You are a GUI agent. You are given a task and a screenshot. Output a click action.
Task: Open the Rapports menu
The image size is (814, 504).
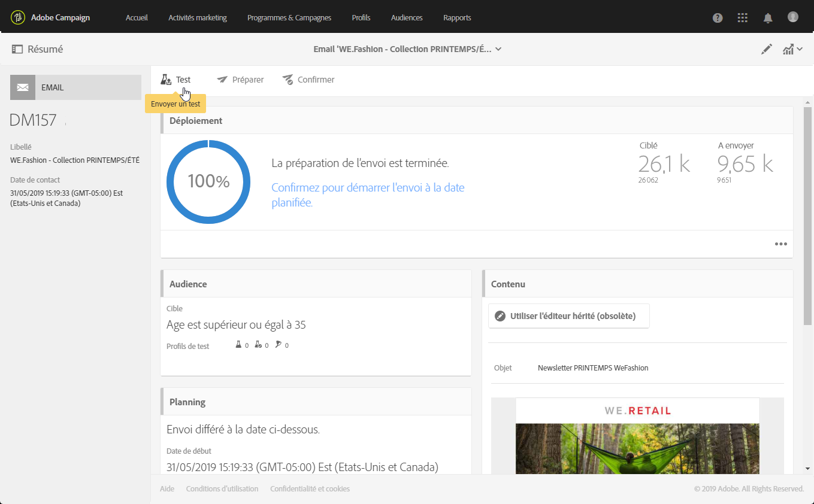tap(457, 18)
